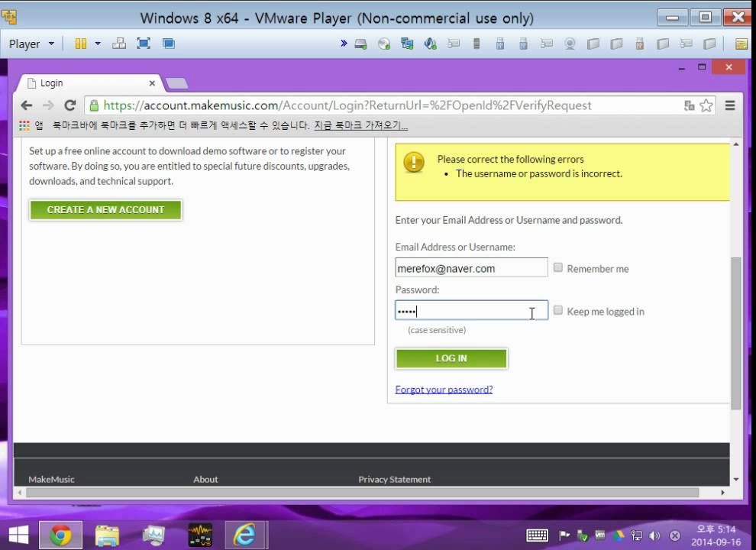This screenshot has height=550, width=756.
Task: Click the green SSL padlock icon
Action: [95, 105]
